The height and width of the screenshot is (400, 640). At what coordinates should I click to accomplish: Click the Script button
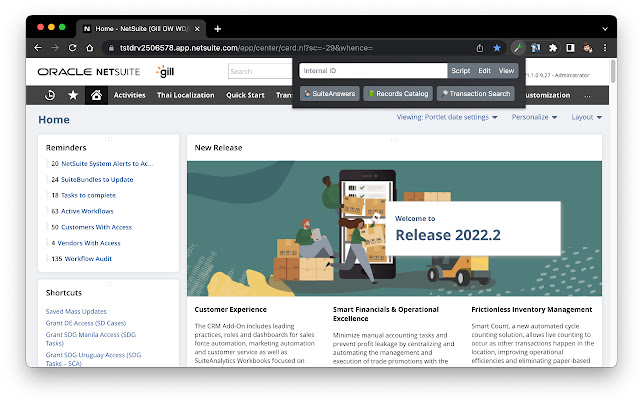(460, 71)
